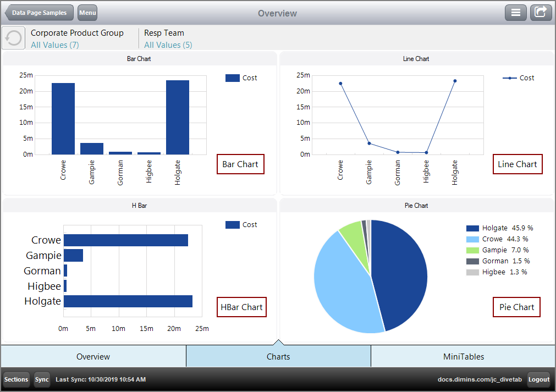Click the Line Chart title header
Screen dimensions: 556x392
click(416, 59)
